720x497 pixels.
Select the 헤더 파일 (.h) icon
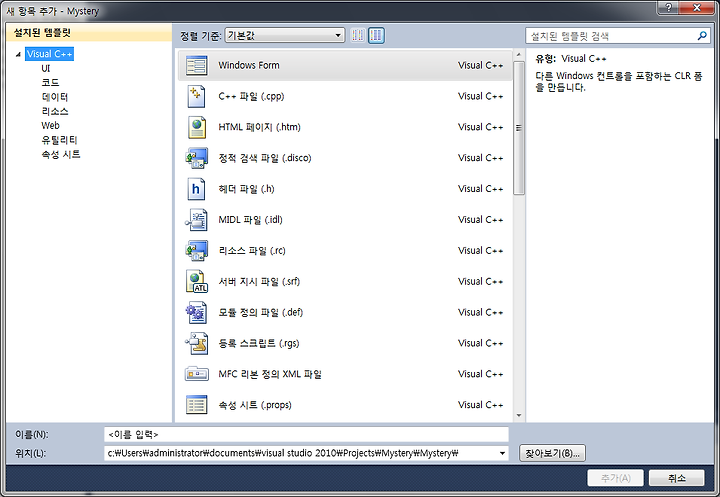196,189
